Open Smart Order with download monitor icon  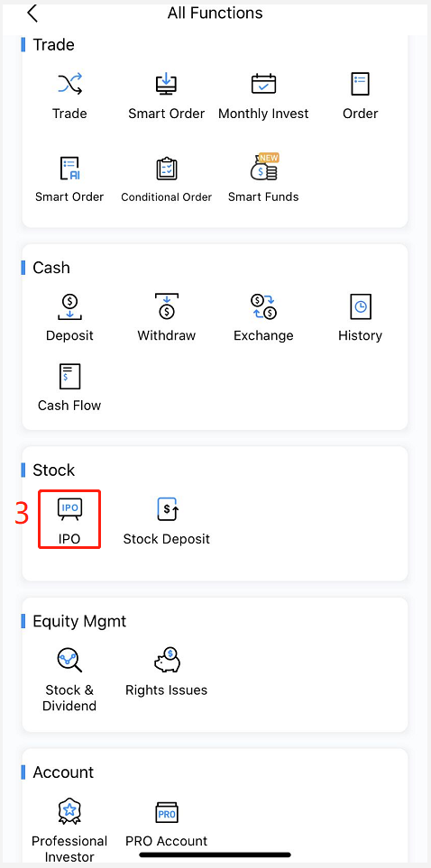[166, 84]
